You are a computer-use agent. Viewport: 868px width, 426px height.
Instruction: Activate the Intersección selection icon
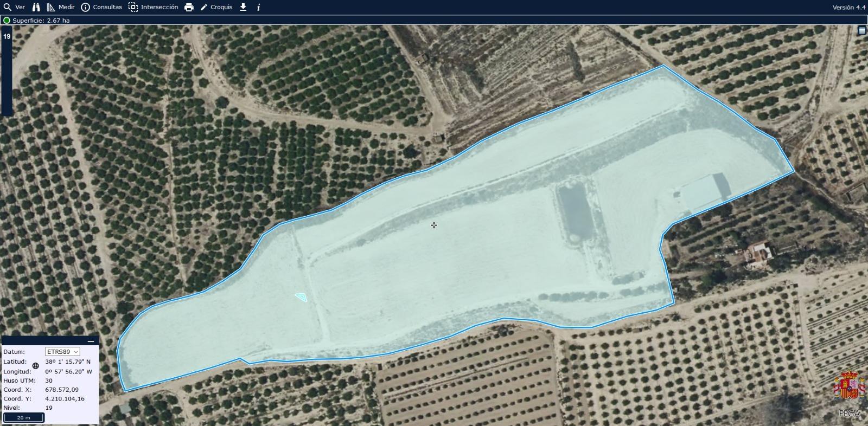point(133,7)
